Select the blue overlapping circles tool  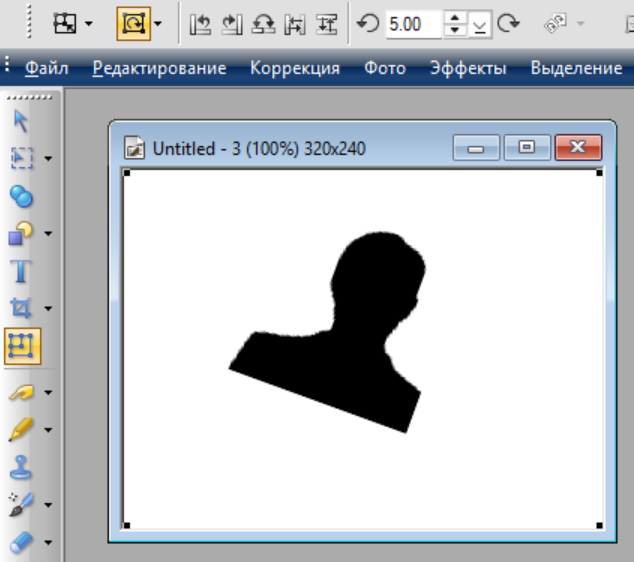click(21, 196)
